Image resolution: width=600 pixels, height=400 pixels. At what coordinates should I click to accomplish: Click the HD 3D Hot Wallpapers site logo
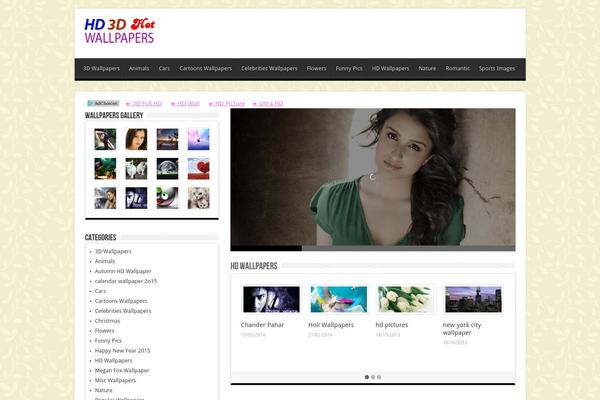coord(119,31)
